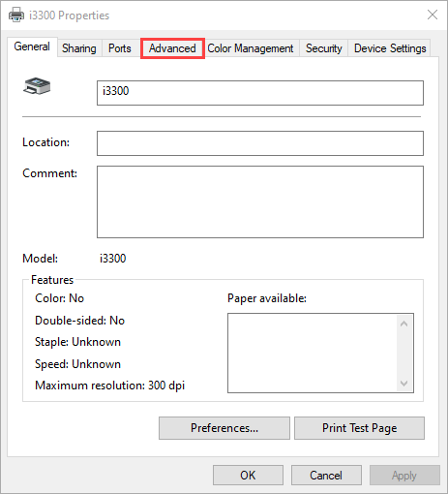The width and height of the screenshot is (448, 494).
Task: Dismiss the dialog with Cancel
Action: click(x=326, y=476)
